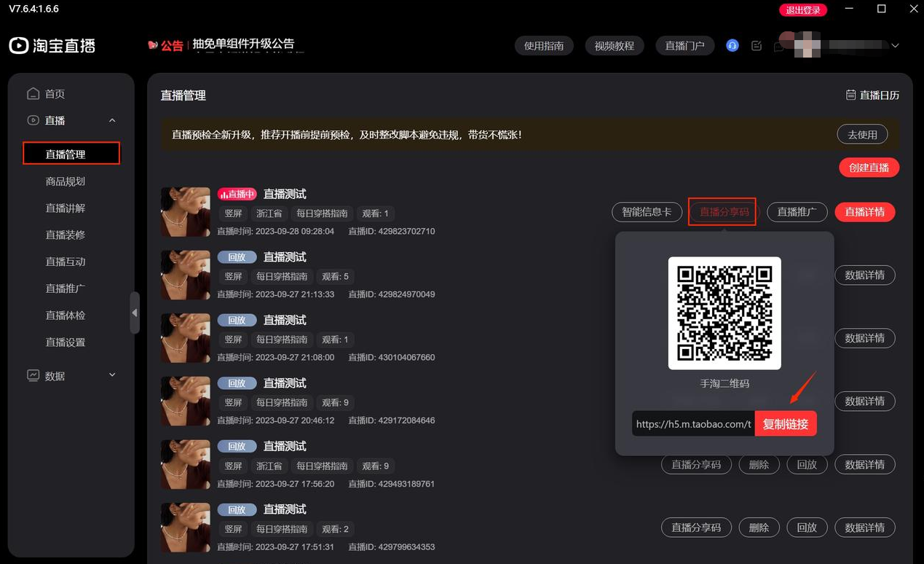924x564 pixels.
Task: Click thumbnail of replay ID 429172084646
Action: (185, 401)
